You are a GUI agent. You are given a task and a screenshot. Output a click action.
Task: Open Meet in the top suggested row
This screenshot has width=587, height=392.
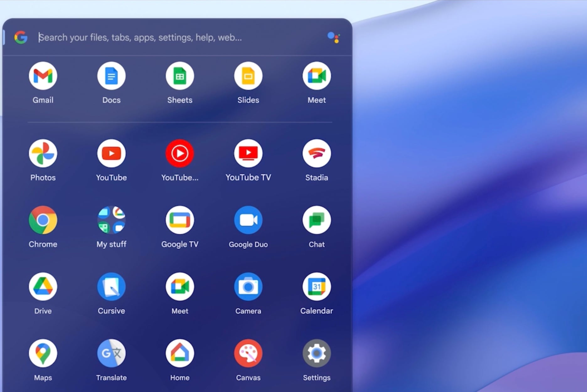pos(317,76)
